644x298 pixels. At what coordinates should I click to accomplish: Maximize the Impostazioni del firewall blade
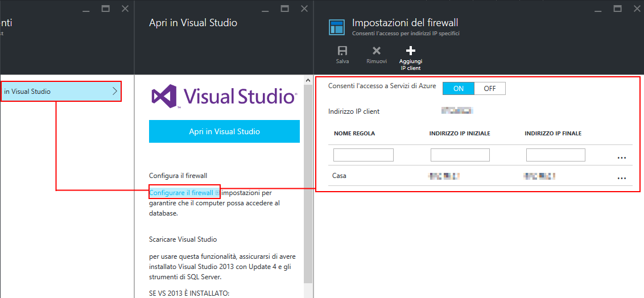[x=617, y=8]
